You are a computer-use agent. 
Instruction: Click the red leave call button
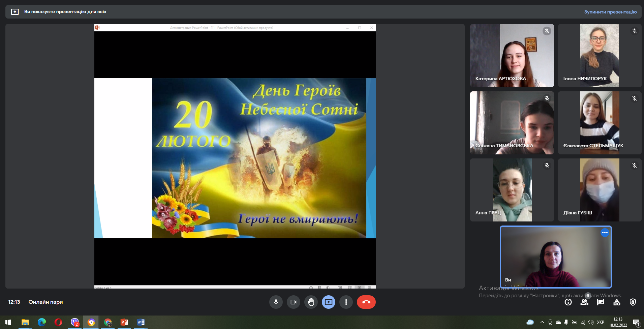tap(366, 302)
